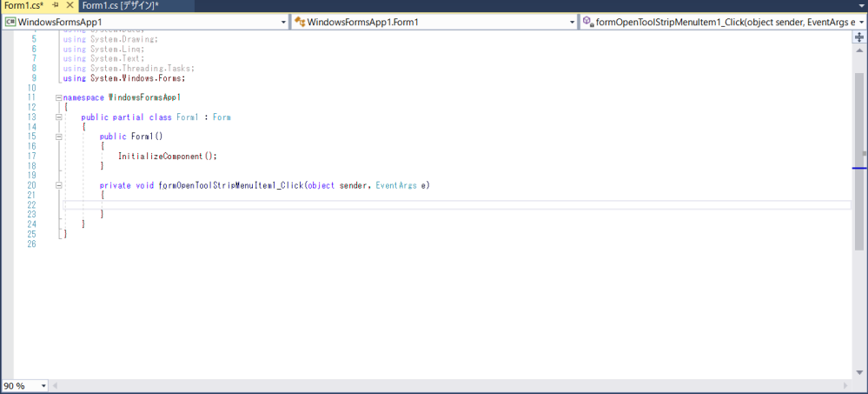The height and width of the screenshot is (394, 868).
Task: Click the method icon beside formOpenToolStripMenuItem1_Click
Action: pos(588,22)
